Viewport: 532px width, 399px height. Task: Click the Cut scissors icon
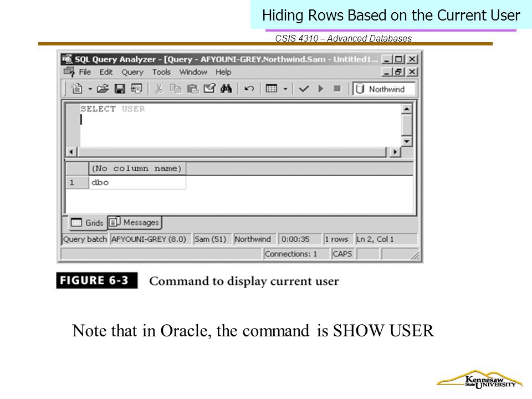coord(159,89)
